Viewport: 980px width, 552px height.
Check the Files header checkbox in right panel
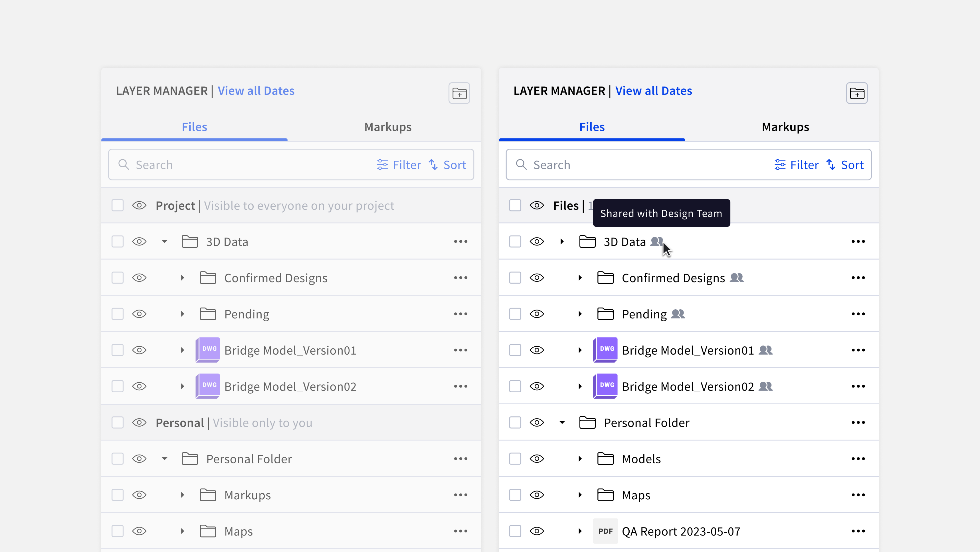[515, 205]
